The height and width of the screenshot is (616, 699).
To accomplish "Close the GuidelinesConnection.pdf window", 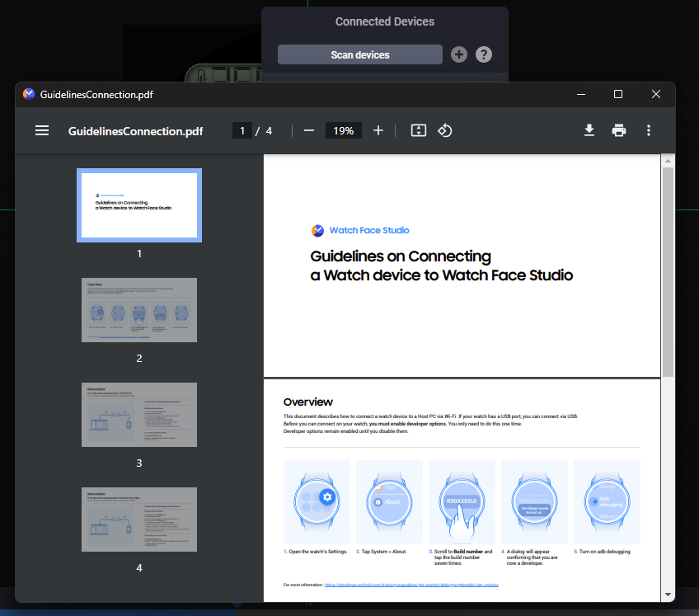I will [656, 94].
